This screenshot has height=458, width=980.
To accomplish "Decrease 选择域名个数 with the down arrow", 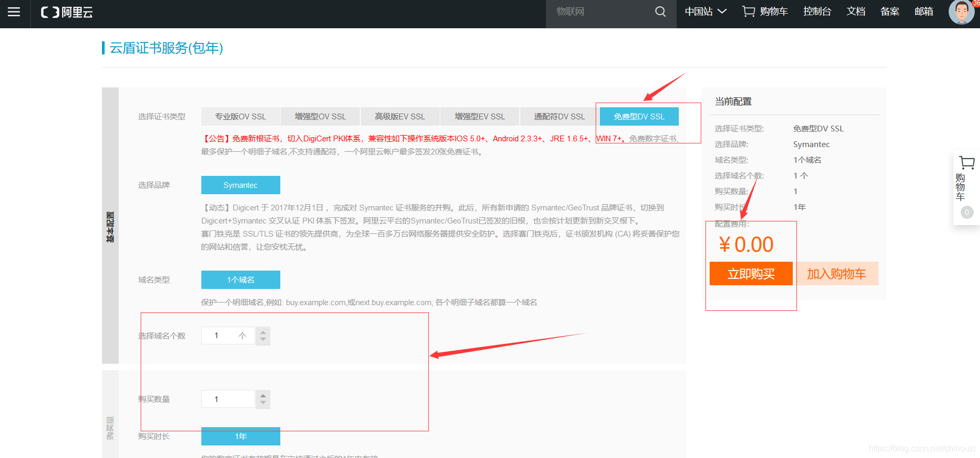I will click(263, 340).
